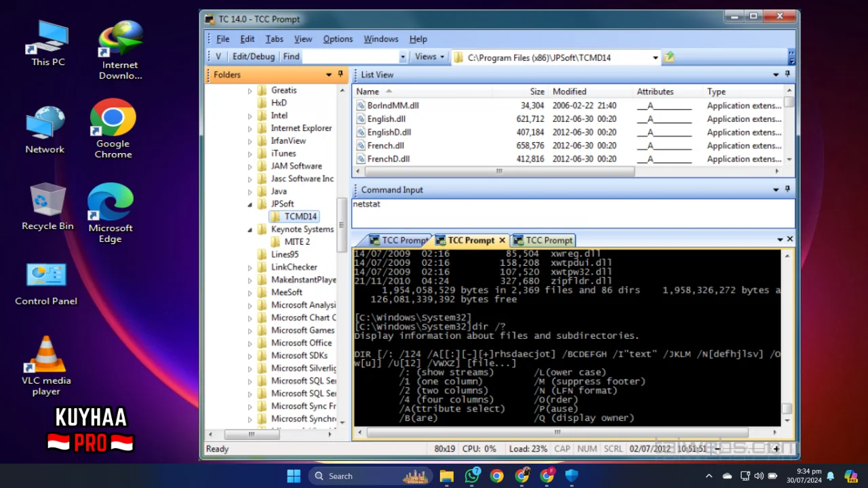
Task: Click the green up-folder icon beside the path box
Action: point(669,57)
